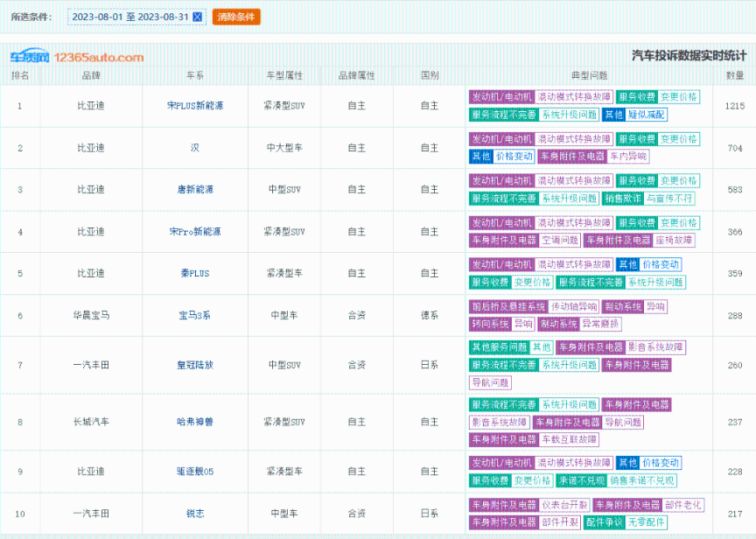Click the 仪表台开裂 issue tag

(x=564, y=505)
